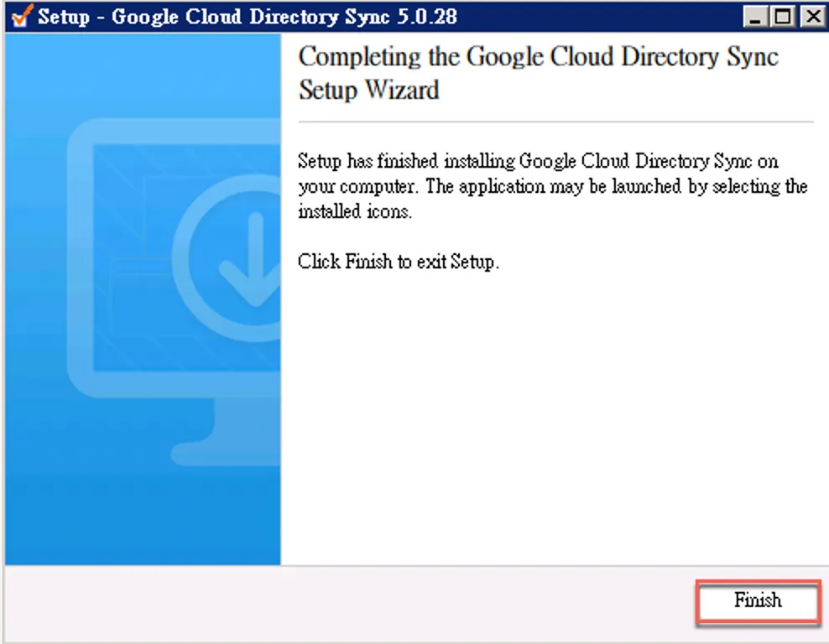Minimize the Setup window
This screenshot has height=644, width=829.
pos(755,17)
